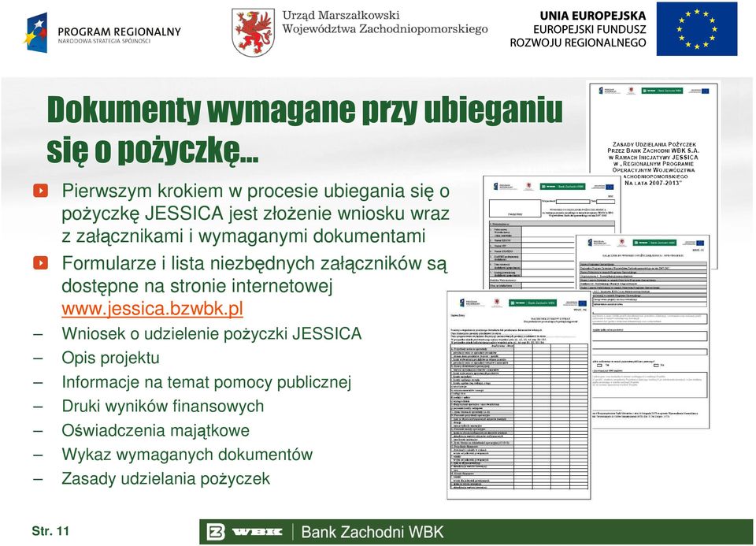Click 'Wniosek o udzielenie pożyczki JESSICA' item
This screenshot has height=546, width=756.
pos(211,334)
